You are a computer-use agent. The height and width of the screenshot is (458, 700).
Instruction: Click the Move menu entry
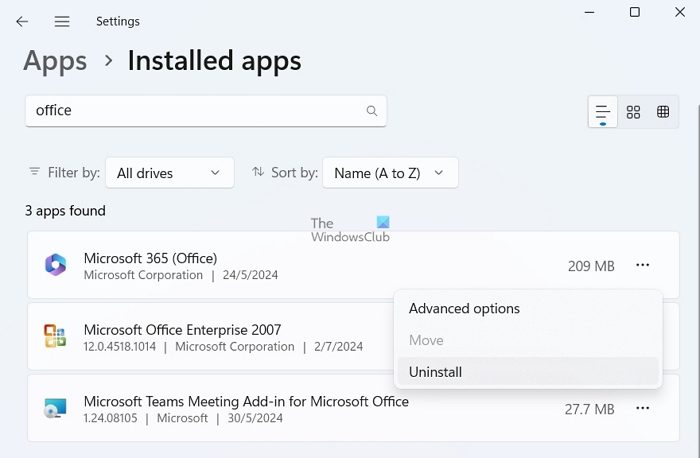click(x=426, y=340)
